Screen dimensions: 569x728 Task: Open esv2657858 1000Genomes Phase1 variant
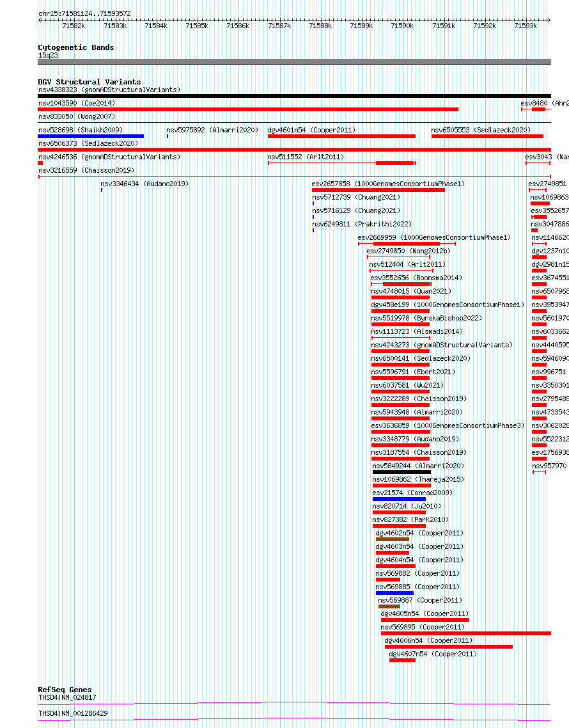pyautogui.click(x=388, y=184)
